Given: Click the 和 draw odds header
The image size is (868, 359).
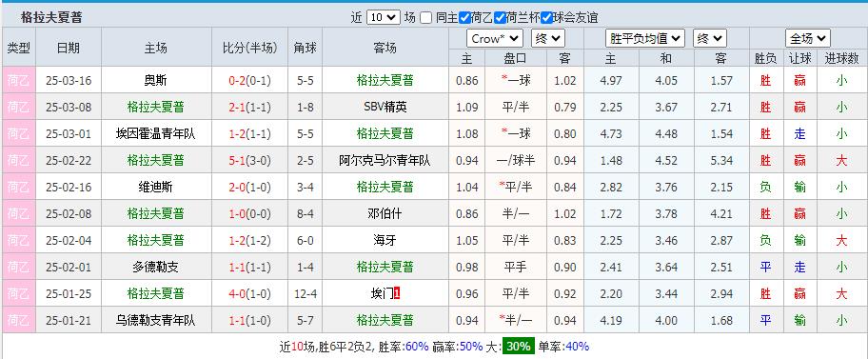Looking at the screenshot, I should tap(666, 58).
